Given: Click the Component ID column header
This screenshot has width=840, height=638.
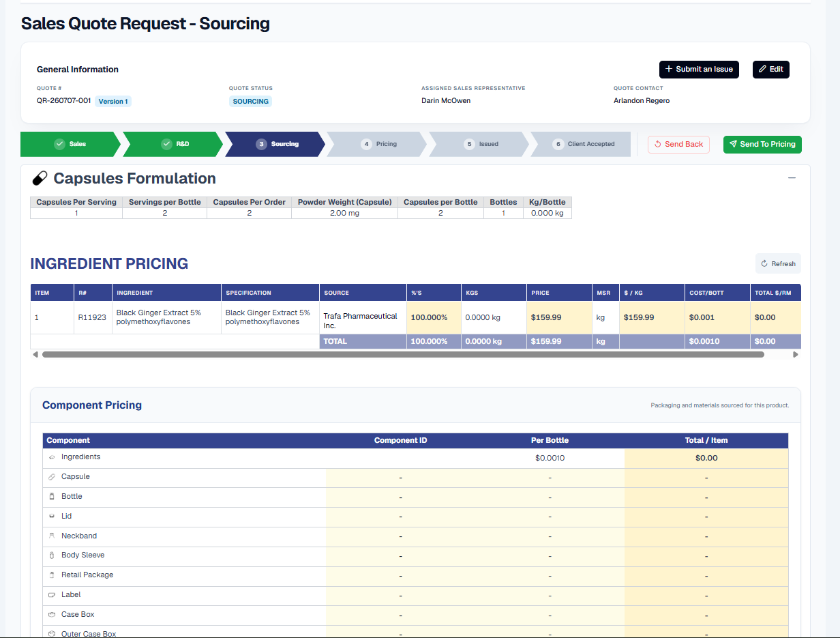Looking at the screenshot, I should [x=400, y=440].
